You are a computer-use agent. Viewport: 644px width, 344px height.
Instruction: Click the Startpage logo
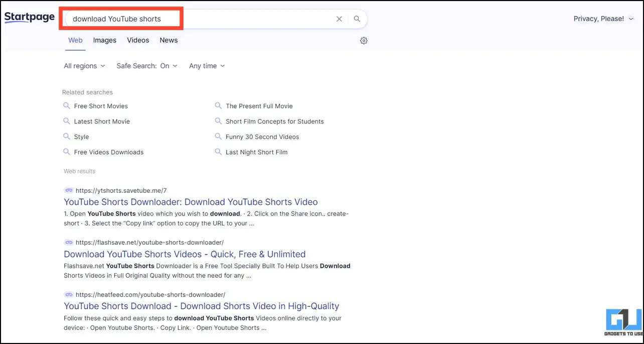[x=30, y=18]
